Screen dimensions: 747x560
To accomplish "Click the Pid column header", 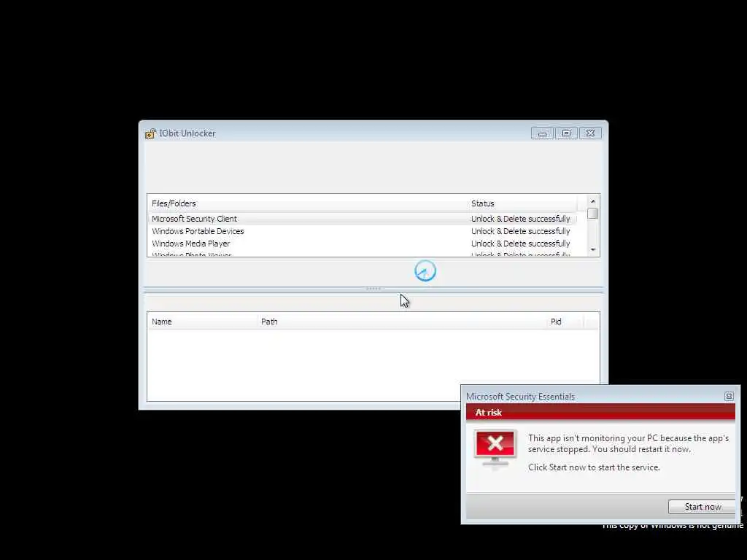I will 565,322.
